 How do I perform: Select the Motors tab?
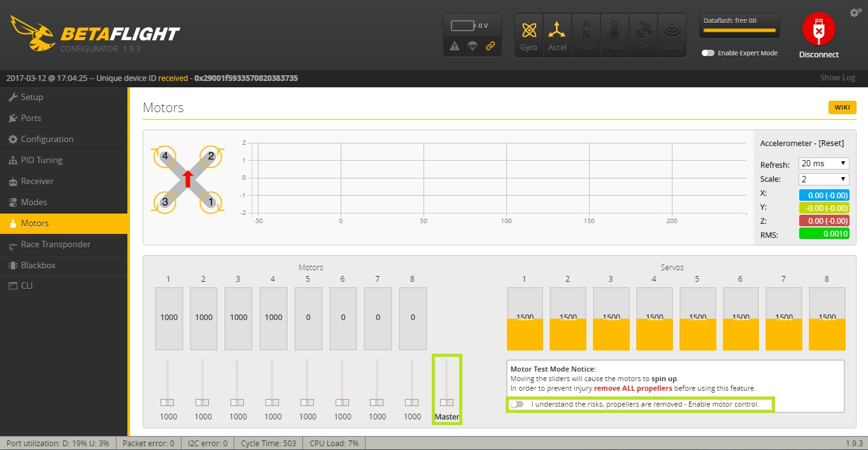point(64,224)
